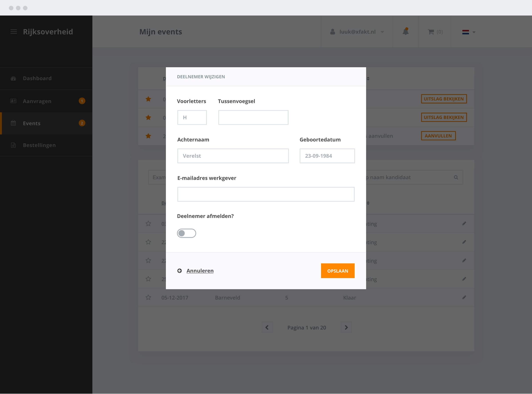Click the sort arrows on the table column header
The image size is (532, 394).
[368, 203]
